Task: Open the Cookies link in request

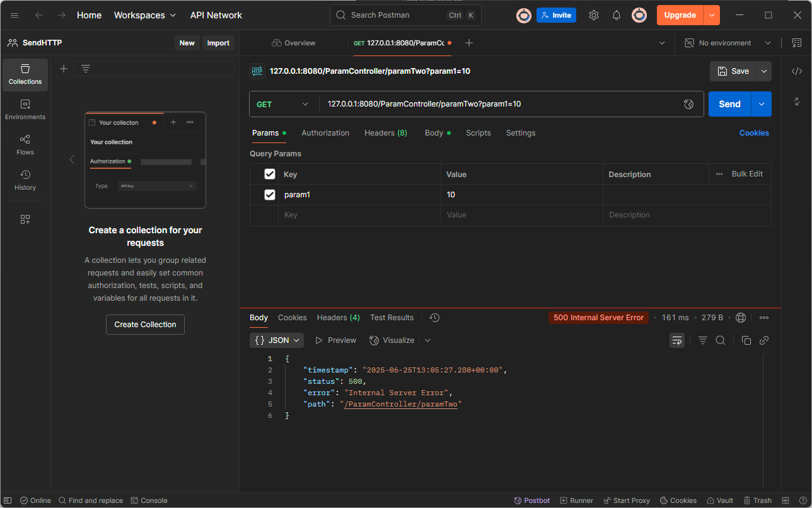Action: coord(754,133)
